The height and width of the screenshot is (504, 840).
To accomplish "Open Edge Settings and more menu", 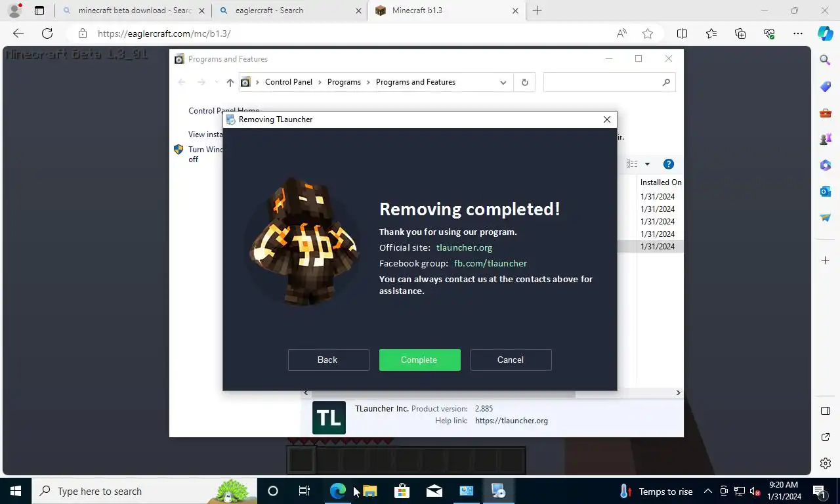I will 798,33.
